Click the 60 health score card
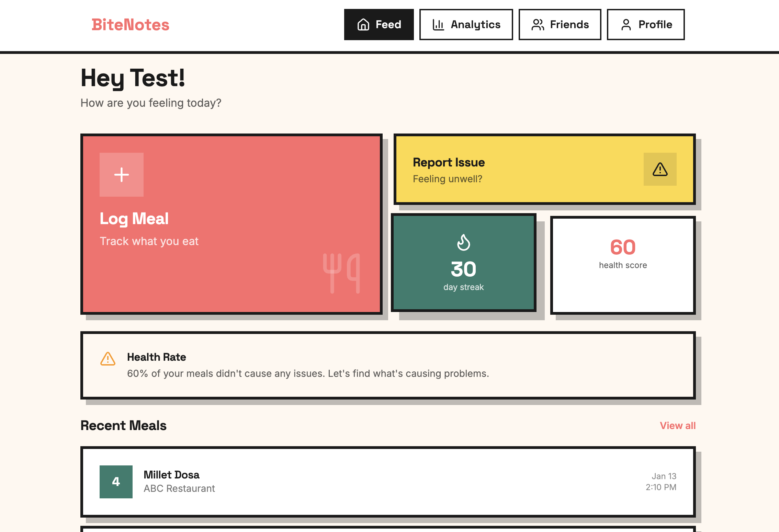 623,265
